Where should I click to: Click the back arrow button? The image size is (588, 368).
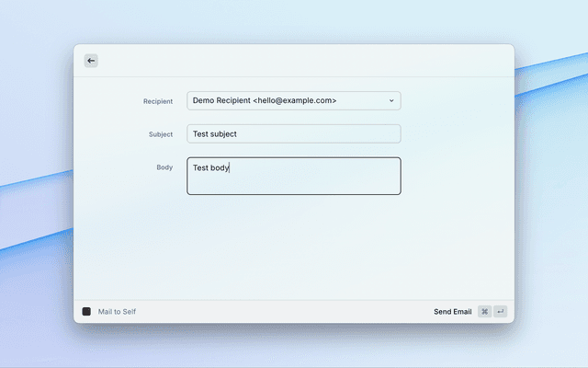(x=91, y=61)
